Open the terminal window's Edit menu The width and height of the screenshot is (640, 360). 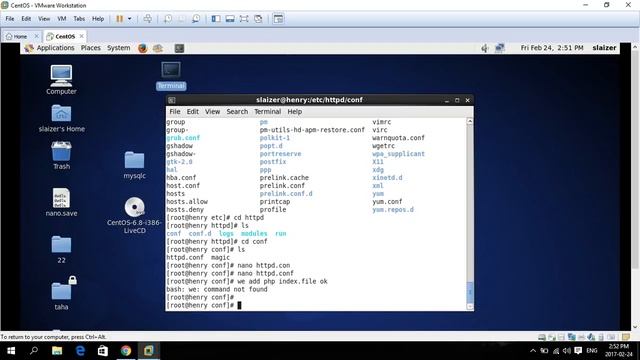(x=193, y=111)
